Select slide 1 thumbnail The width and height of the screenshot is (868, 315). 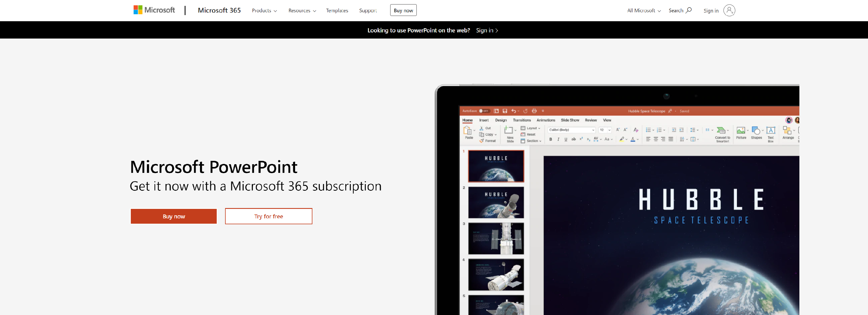[496, 166]
